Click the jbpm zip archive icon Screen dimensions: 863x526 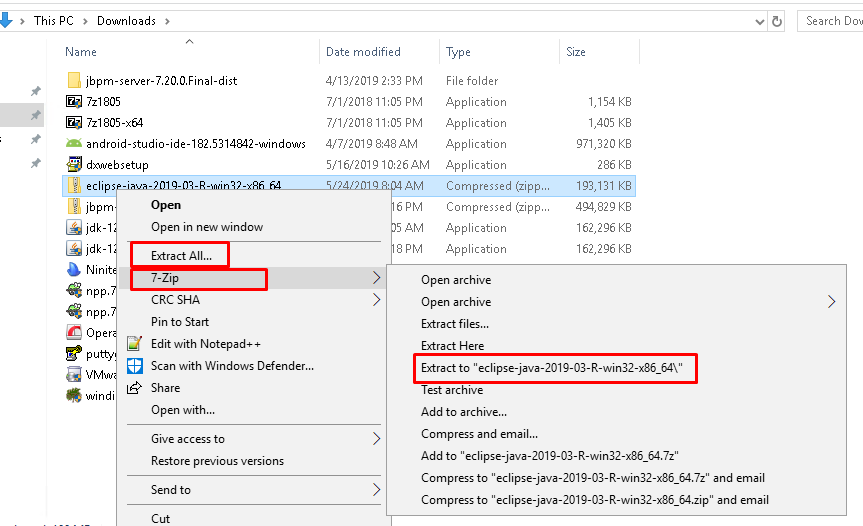[74, 207]
